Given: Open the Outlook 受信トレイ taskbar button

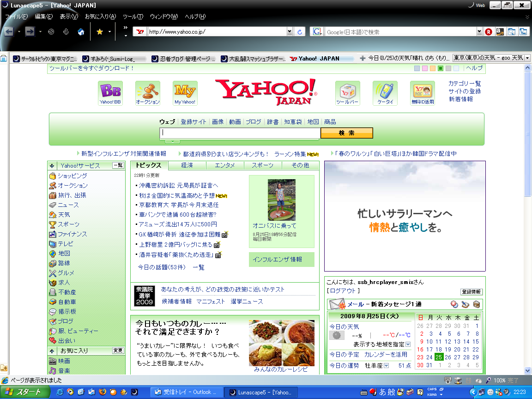Looking at the screenshot, I should click(x=186, y=392).
